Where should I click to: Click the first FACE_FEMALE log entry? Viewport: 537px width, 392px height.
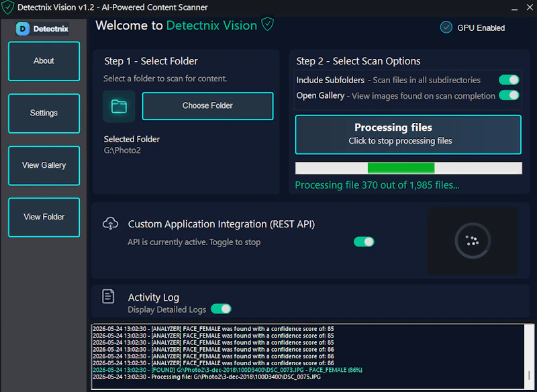(213, 329)
